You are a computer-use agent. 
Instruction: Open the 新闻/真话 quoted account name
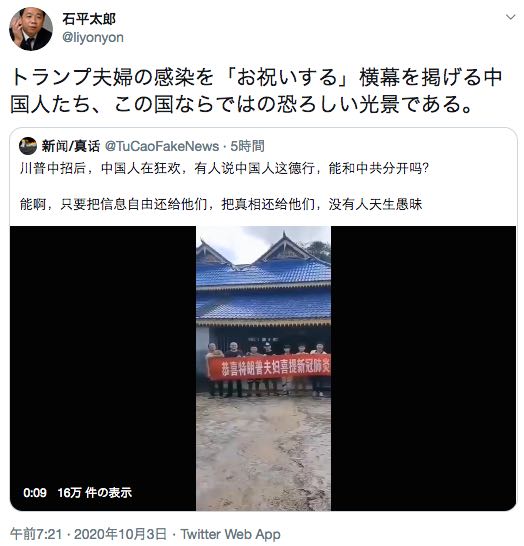(71, 146)
